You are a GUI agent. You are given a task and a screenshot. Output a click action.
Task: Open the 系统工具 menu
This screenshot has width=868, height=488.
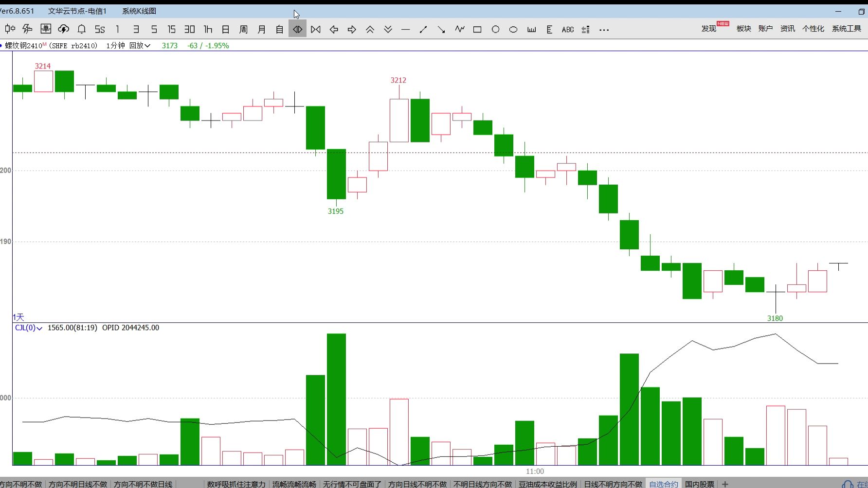click(x=846, y=29)
